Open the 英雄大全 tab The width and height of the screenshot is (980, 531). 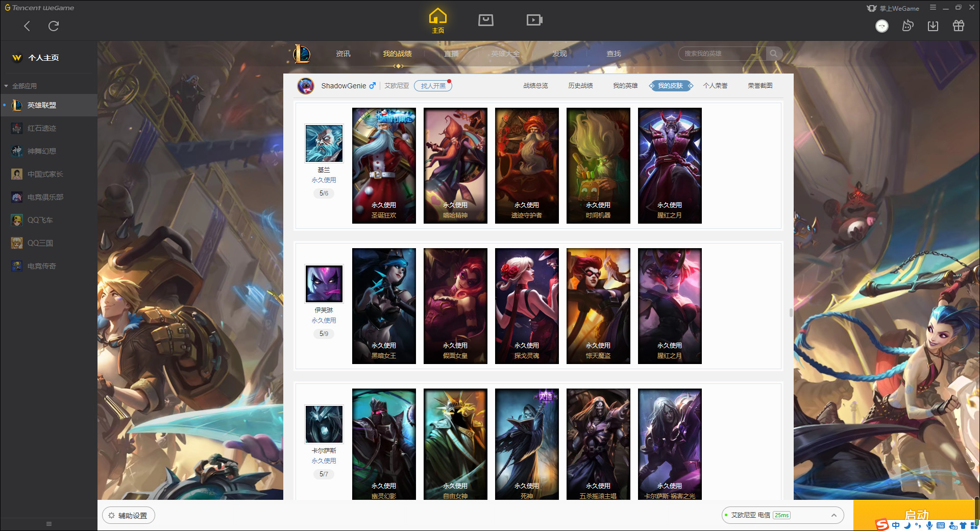click(x=505, y=54)
